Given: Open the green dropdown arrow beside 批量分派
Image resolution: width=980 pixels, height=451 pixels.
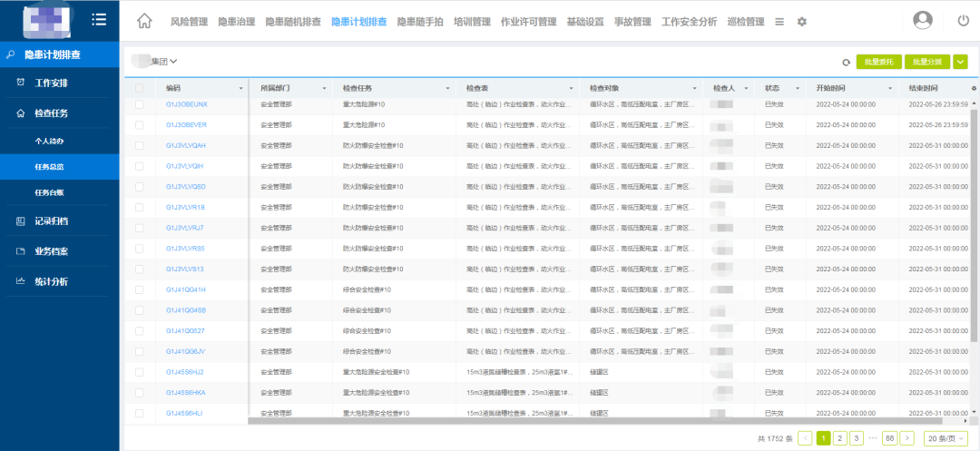Looking at the screenshot, I should click(961, 62).
